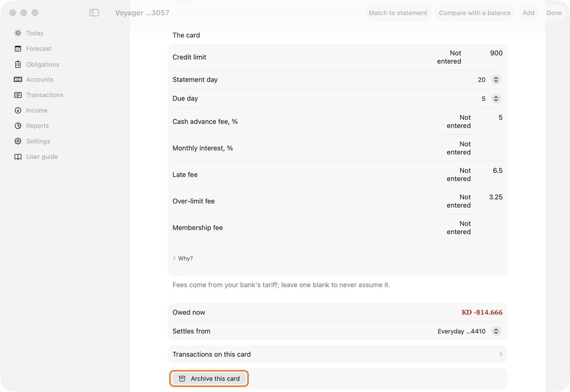Click the Done button
Viewport: 570px width, 392px height.
click(554, 13)
